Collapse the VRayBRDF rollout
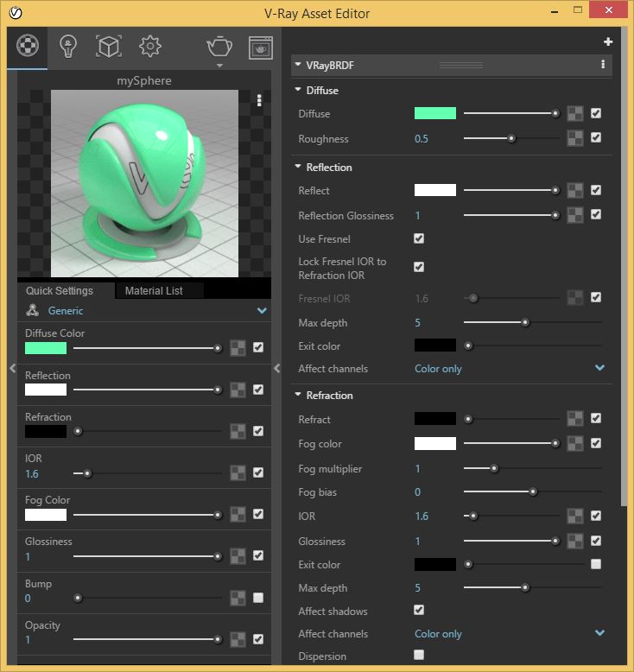Image resolution: width=634 pixels, height=672 pixels. [x=298, y=65]
